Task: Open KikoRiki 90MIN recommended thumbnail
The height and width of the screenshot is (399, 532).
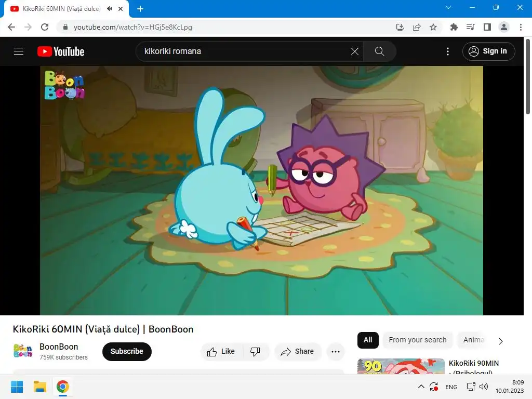Action: coord(401,366)
